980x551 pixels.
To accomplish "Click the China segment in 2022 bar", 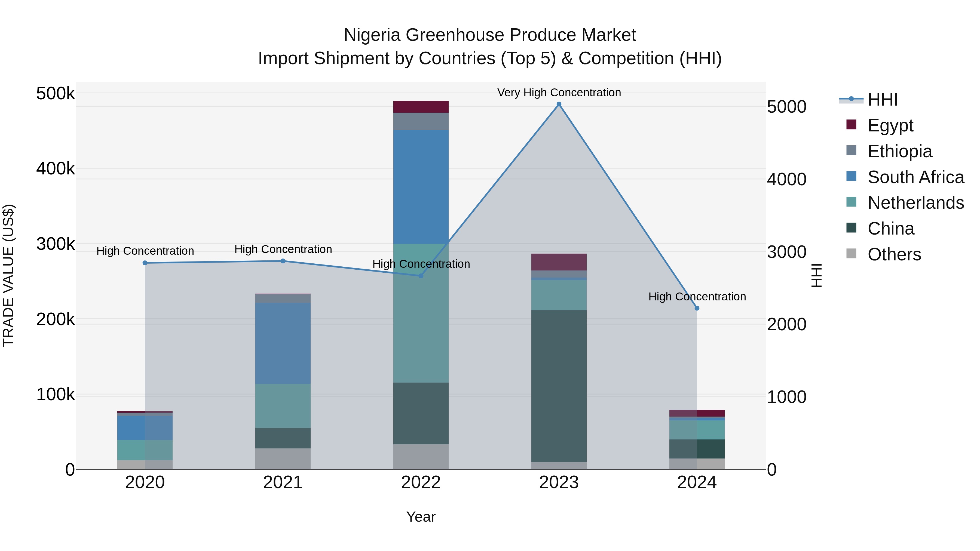I will (421, 413).
